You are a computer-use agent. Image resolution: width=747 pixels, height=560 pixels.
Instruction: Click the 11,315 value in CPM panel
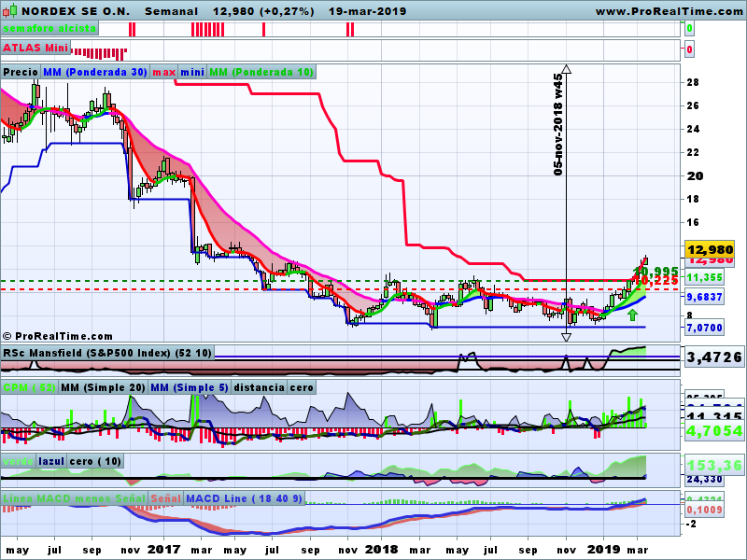point(714,416)
